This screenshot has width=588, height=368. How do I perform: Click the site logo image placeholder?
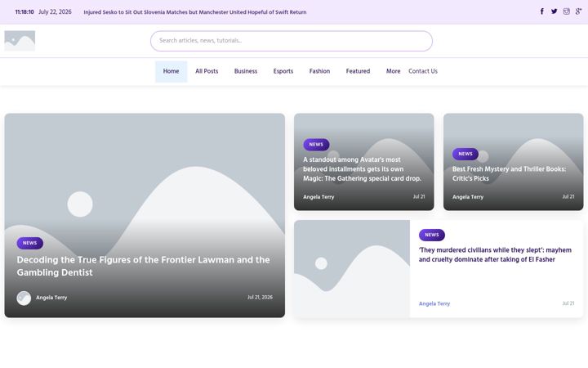[x=20, y=41]
